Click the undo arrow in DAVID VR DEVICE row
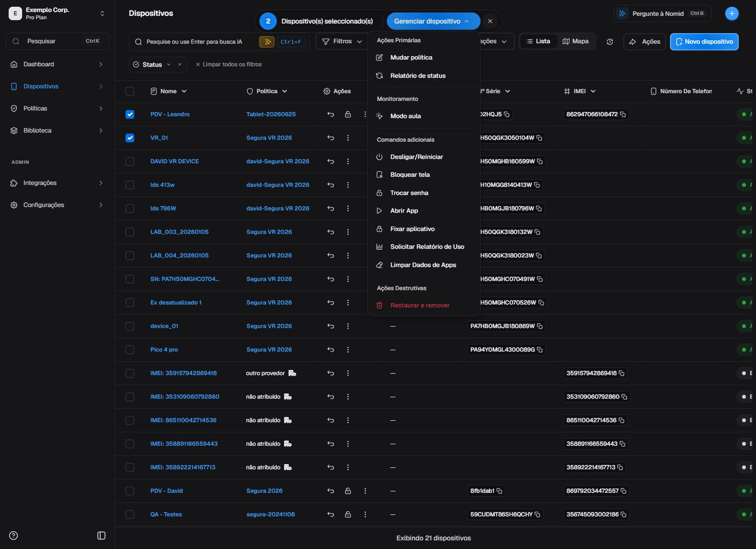The width and height of the screenshot is (756, 549). coord(331,161)
